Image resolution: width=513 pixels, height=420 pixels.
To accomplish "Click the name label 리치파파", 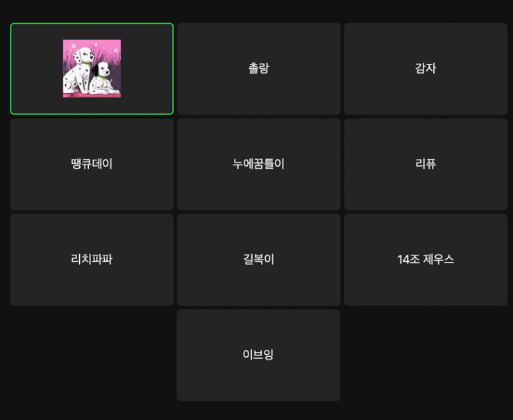I will 92,259.
